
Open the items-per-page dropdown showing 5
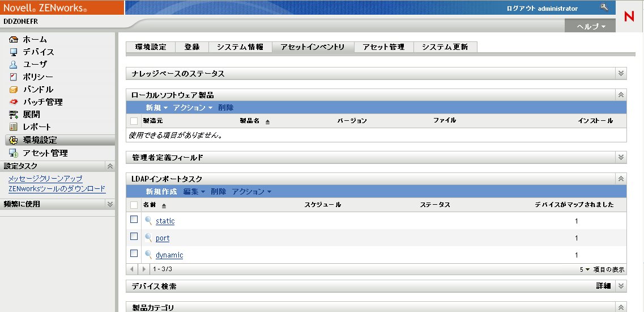click(585, 269)
